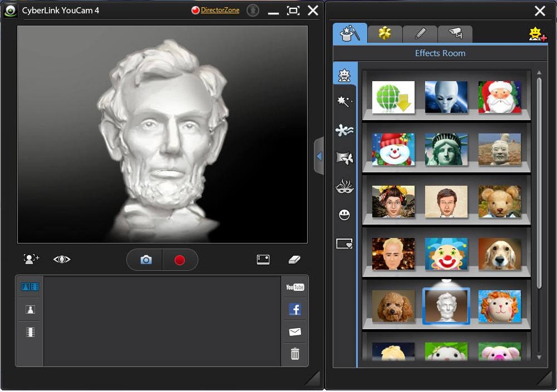Apply the brown-haired man avatar
Image resolution: width=557 pixels, height=392 pixels.
(446, 202)
